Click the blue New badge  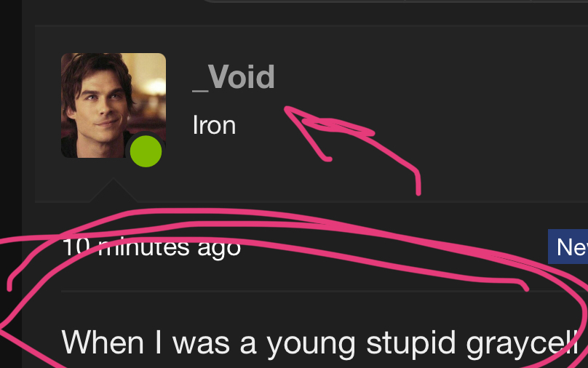pos(568,247)
